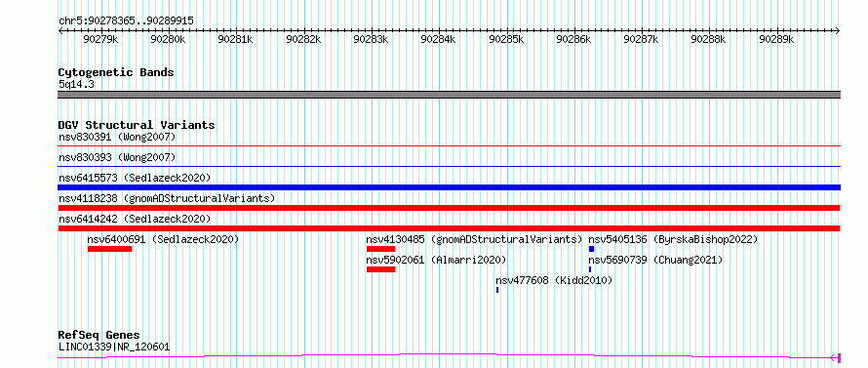Click the 90287k ruler tick label
Image resolution: width=868 pixels, height=368 pixels.
click(x=641, y=39)
